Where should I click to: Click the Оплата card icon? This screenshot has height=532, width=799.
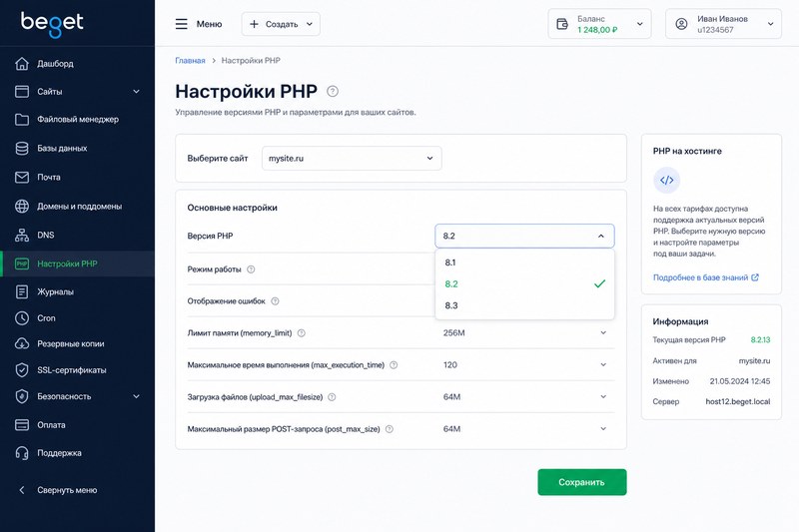(22, 424)
